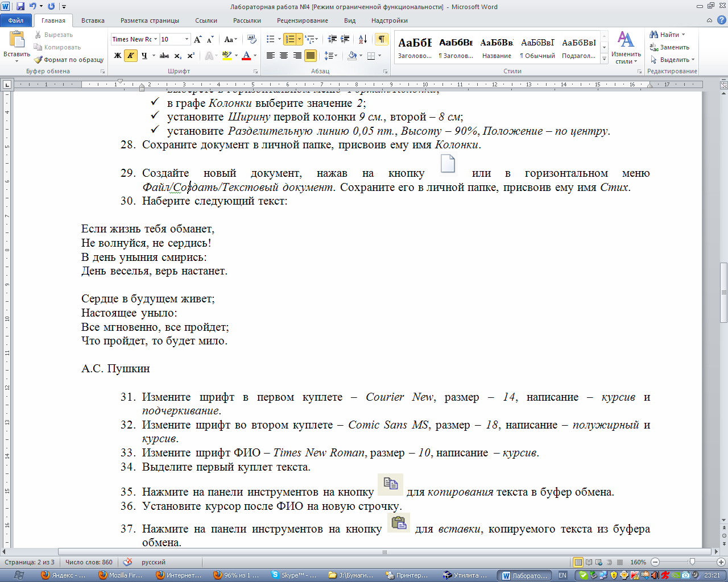Toggle paragraph marks (¶) display

[382, 39]
